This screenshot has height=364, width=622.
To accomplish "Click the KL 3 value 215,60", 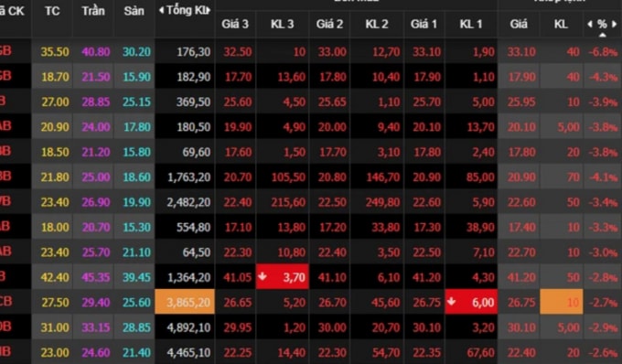I will 288,202.
